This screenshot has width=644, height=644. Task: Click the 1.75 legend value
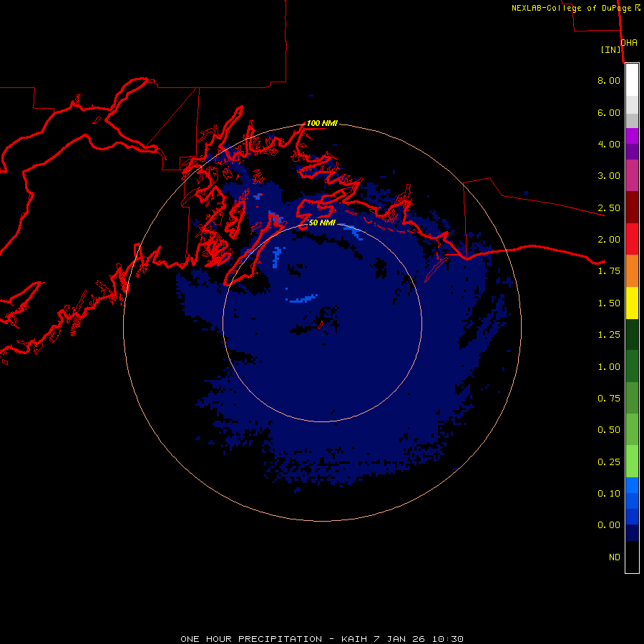tap(609, 271)
